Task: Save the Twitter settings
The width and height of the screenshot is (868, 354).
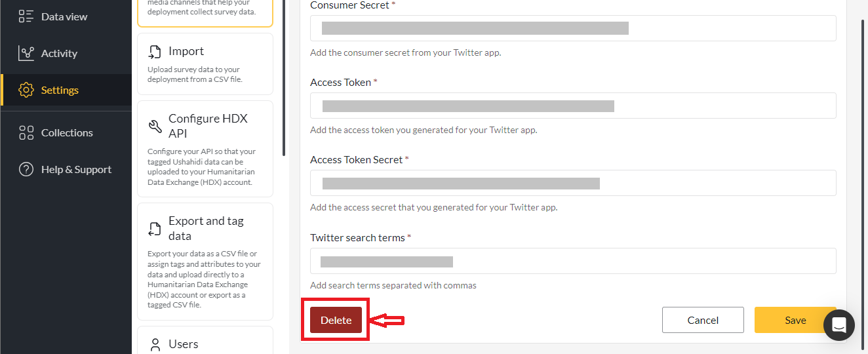Action: [x=795, y=320]
